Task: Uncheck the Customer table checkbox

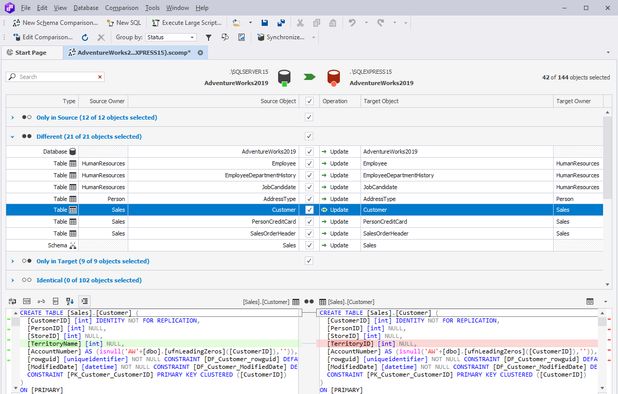Action: click(309, 210)
